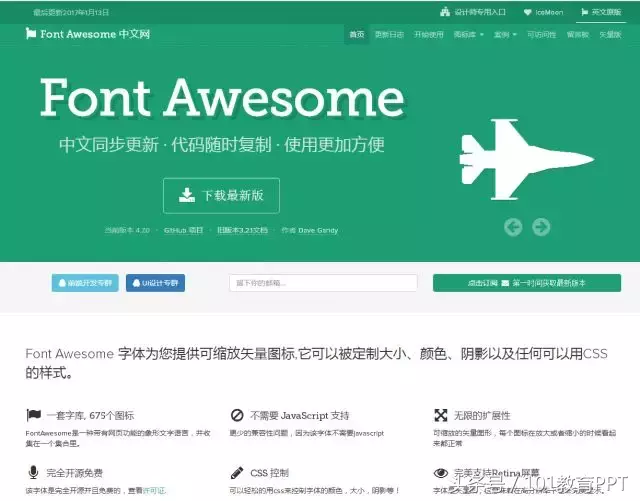
Task: Click the expand arrows icon beside 无限的扩展性
Action: tap(441, 415)
